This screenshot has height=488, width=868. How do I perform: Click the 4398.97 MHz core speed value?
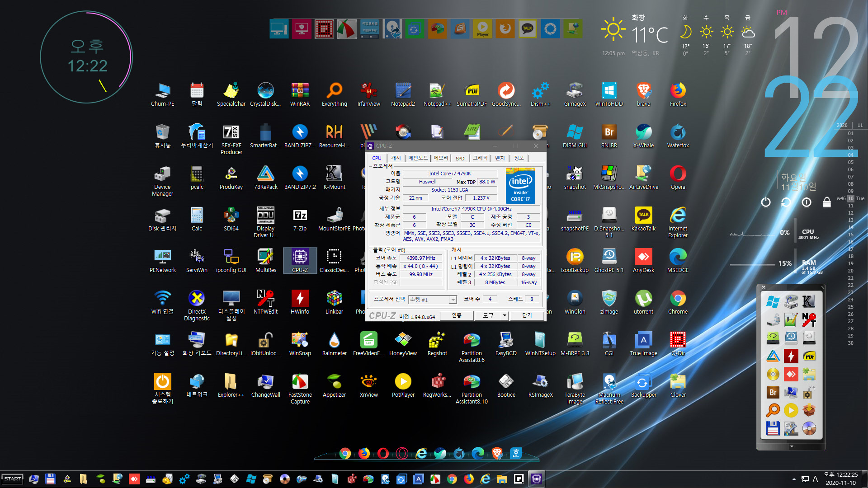[421, 258]
